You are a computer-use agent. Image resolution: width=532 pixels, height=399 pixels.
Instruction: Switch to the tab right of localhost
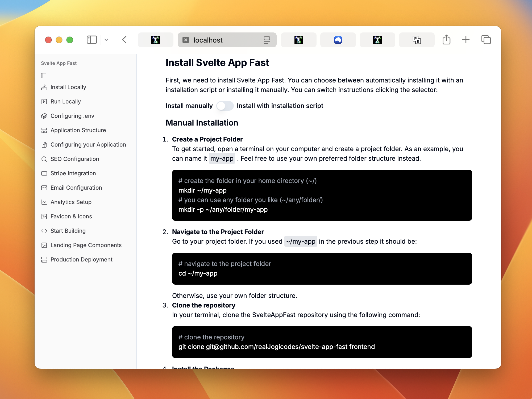(298, 40)
